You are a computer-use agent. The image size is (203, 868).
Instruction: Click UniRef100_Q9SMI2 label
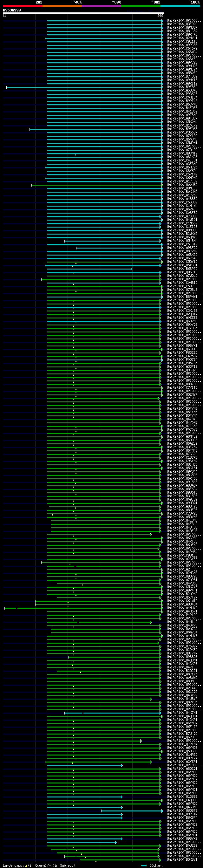click(x=182, y=153)
